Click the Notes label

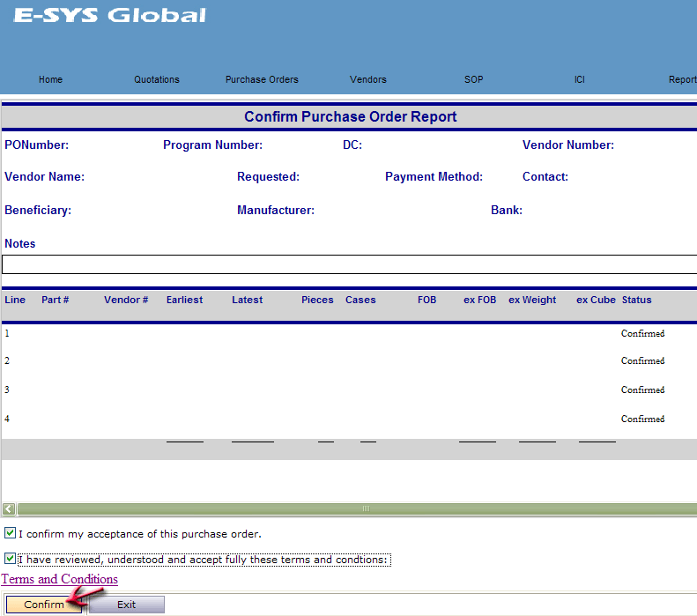click(19, 243)
